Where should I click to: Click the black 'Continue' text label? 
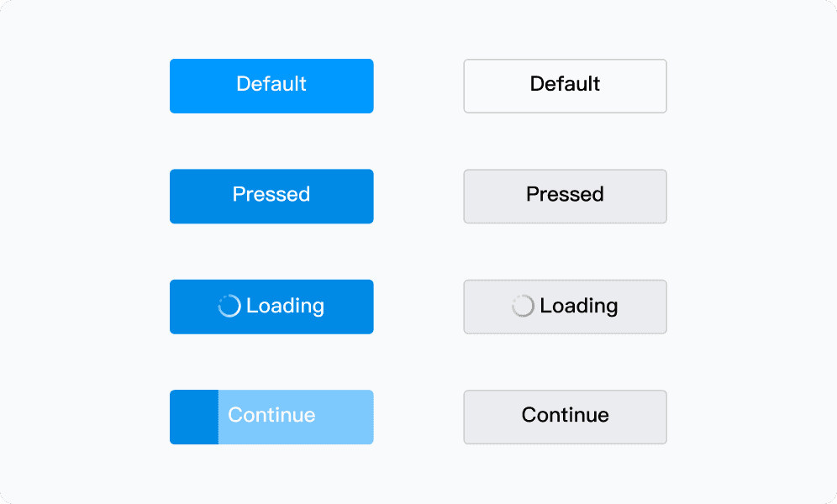566,415
